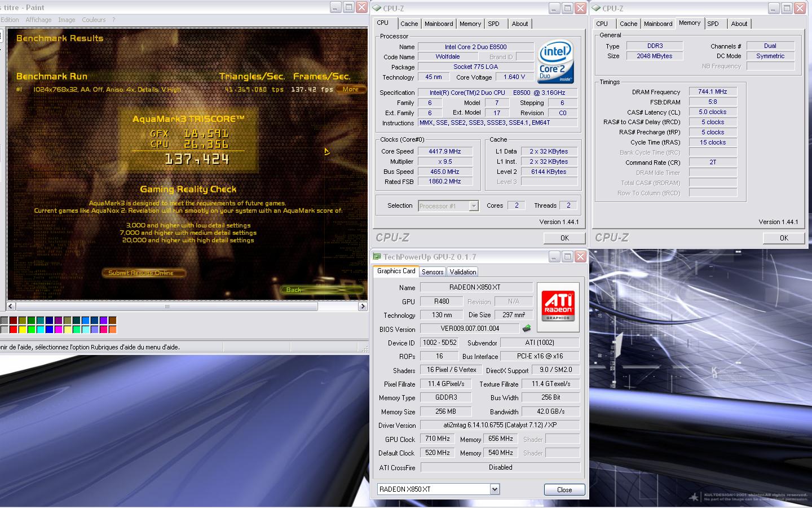Pick the dark red maroon palette color
Viewport: 812px width, 508px height.
(13, 320)
